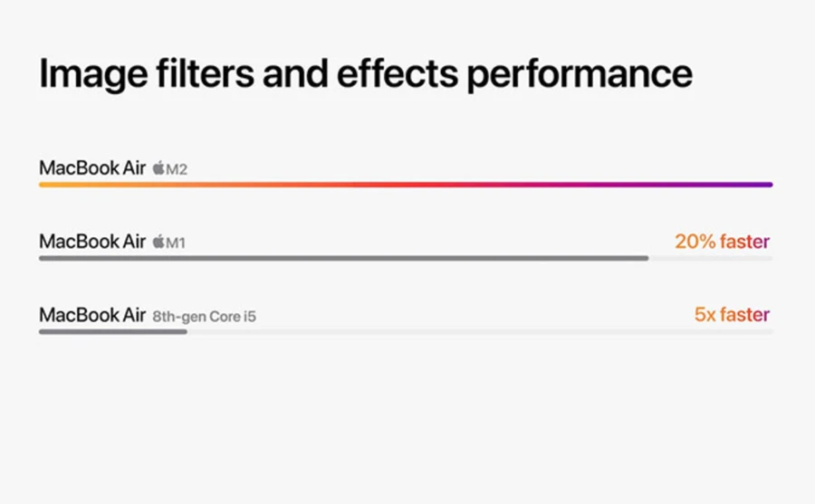Click "MacBook Air" in the M2 row
Viewport: 815px width, 504px height.
92,167
